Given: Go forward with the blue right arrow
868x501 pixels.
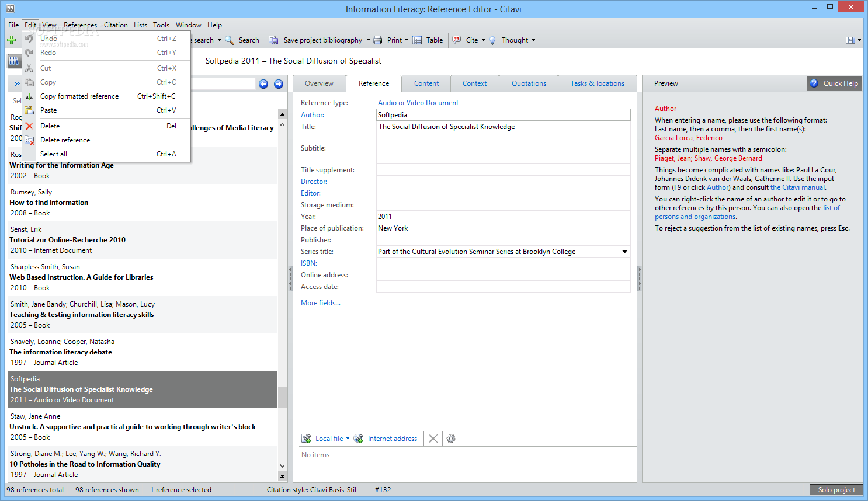Looking at the screenshot, I should [279, 84].
